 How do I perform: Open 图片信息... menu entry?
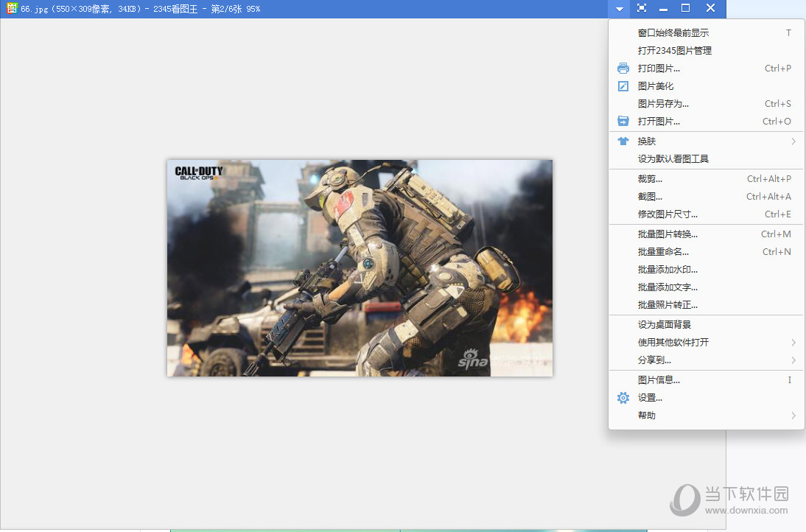[707, 380]
